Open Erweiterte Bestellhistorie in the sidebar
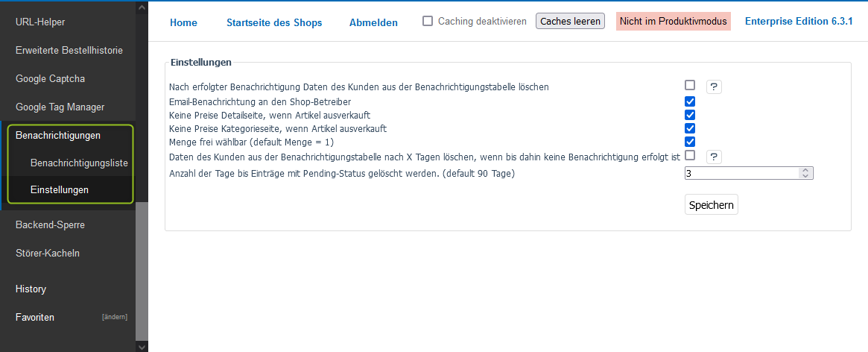Viewport: 868px width, 352px height. (x=69, y=51)
